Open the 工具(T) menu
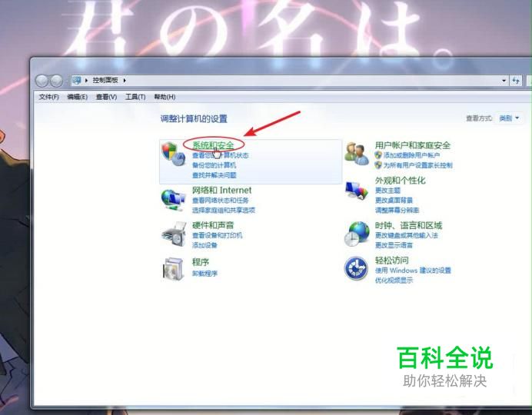 (135, 97)
